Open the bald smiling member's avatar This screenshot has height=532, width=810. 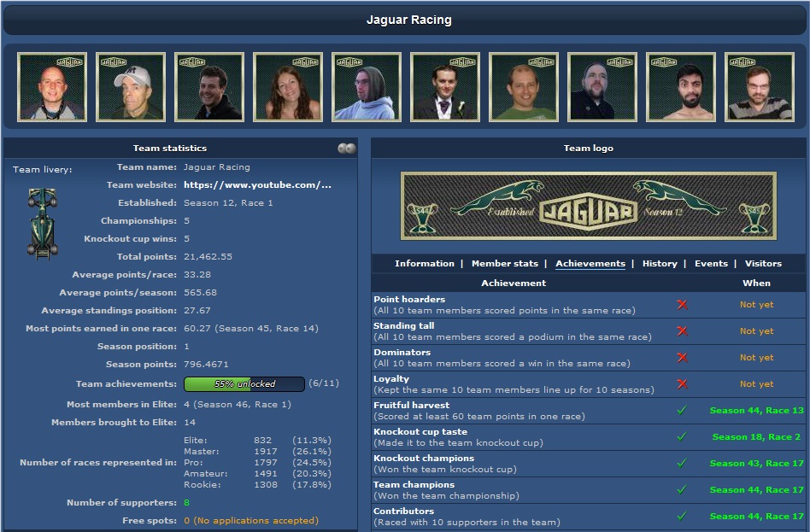pos(52,87)
